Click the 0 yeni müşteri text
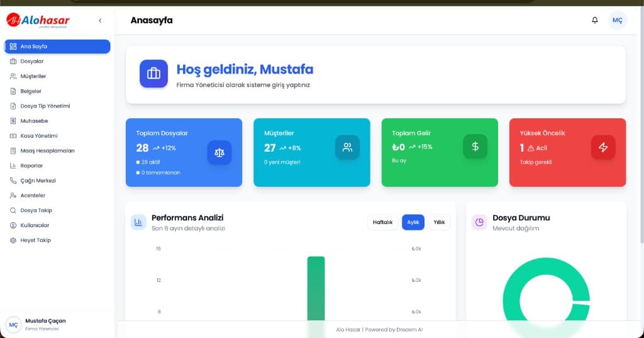 point(282,162)
